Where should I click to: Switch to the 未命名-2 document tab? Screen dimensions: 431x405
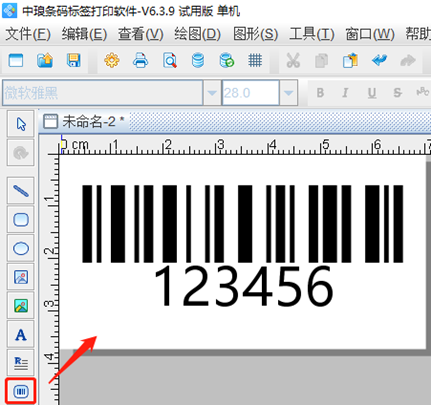[x=84, y=122]
